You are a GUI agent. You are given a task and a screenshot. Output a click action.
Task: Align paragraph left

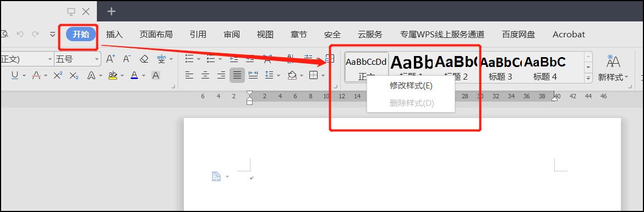click(x=189, y=75)
